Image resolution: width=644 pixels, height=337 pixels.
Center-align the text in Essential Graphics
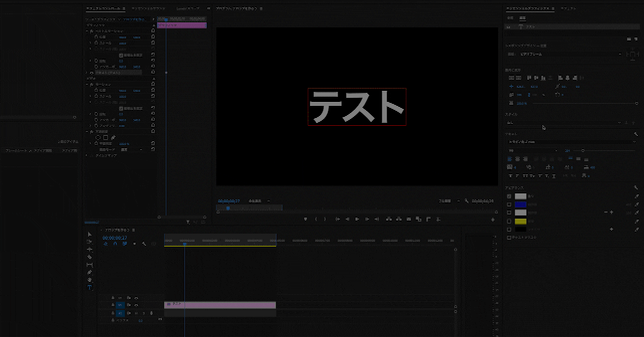(518, 158)
